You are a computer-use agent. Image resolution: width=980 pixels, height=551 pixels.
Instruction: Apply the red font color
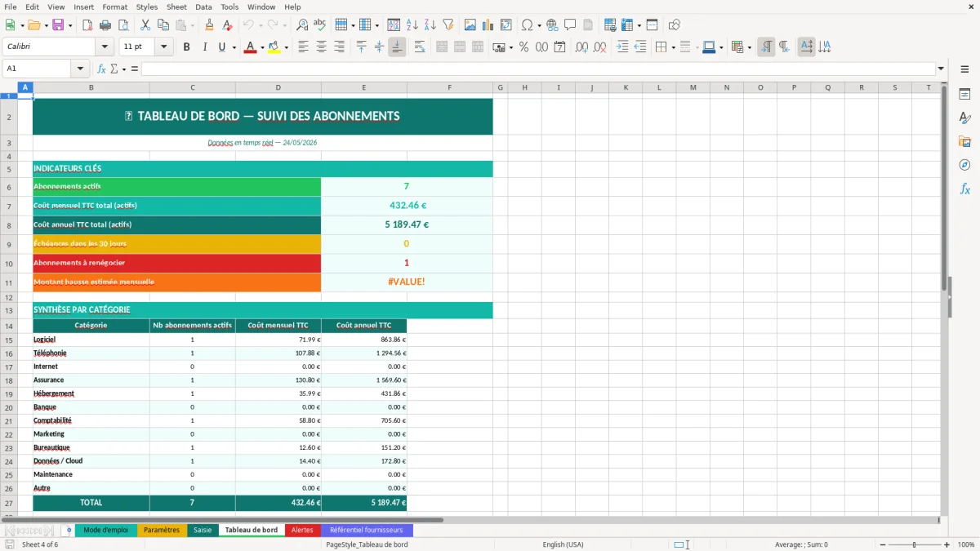pyautogui.click(x=249, y=47)
